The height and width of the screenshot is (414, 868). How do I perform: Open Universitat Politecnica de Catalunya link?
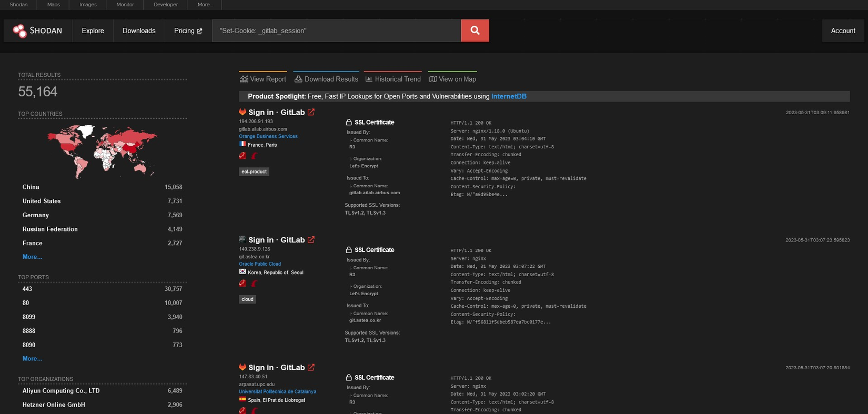[x=278, y=391]
